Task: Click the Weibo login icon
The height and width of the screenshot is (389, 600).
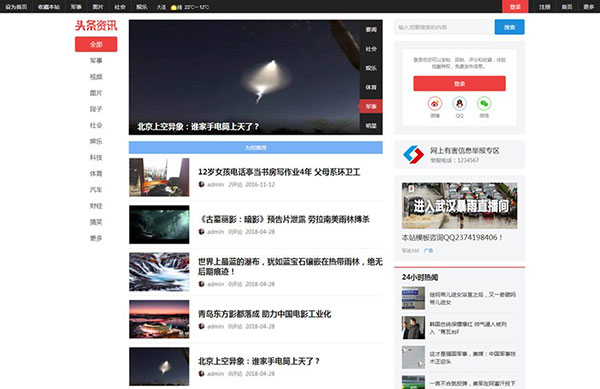Action: click(435, 104)
